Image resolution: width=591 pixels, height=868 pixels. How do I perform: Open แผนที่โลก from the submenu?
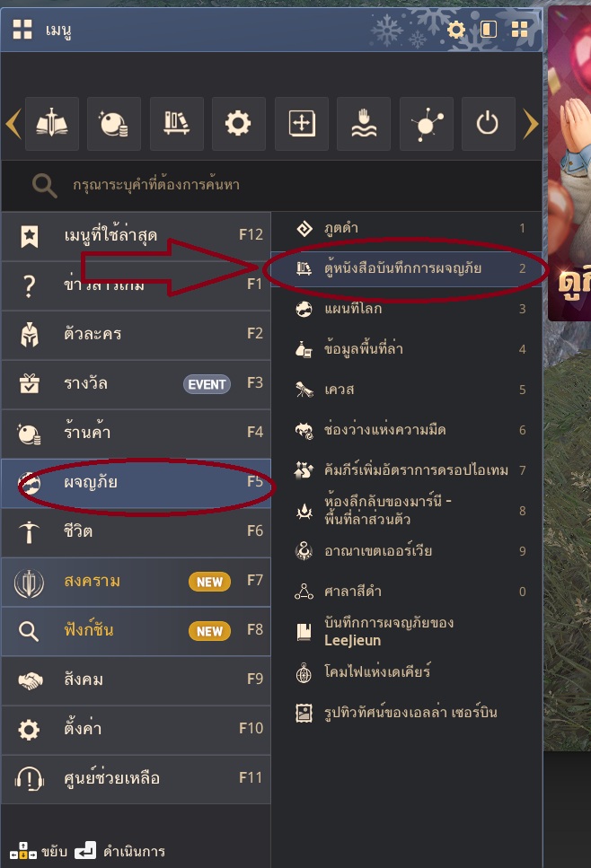coord(406,309)
